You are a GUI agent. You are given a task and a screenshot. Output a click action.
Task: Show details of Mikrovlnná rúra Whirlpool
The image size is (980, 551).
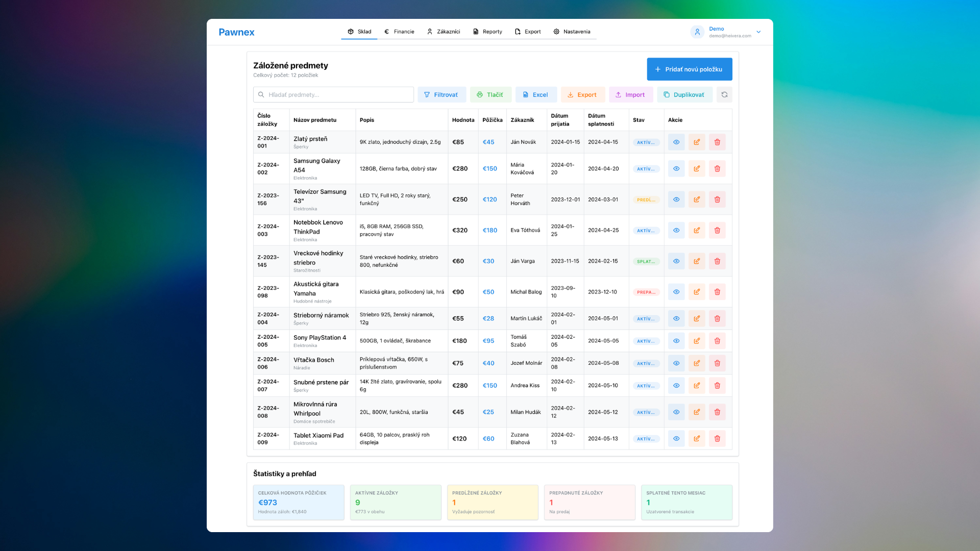pyautogui.click(x=676, y=412)
